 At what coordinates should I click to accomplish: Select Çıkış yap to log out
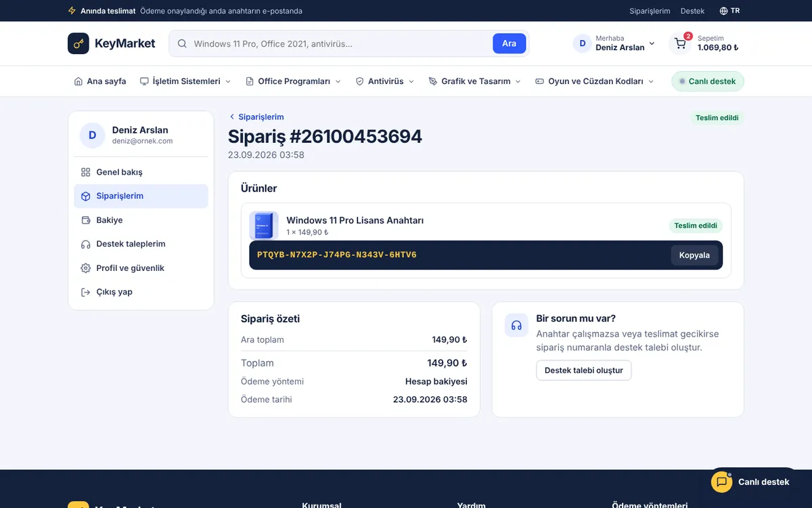(x=141, y=292)
